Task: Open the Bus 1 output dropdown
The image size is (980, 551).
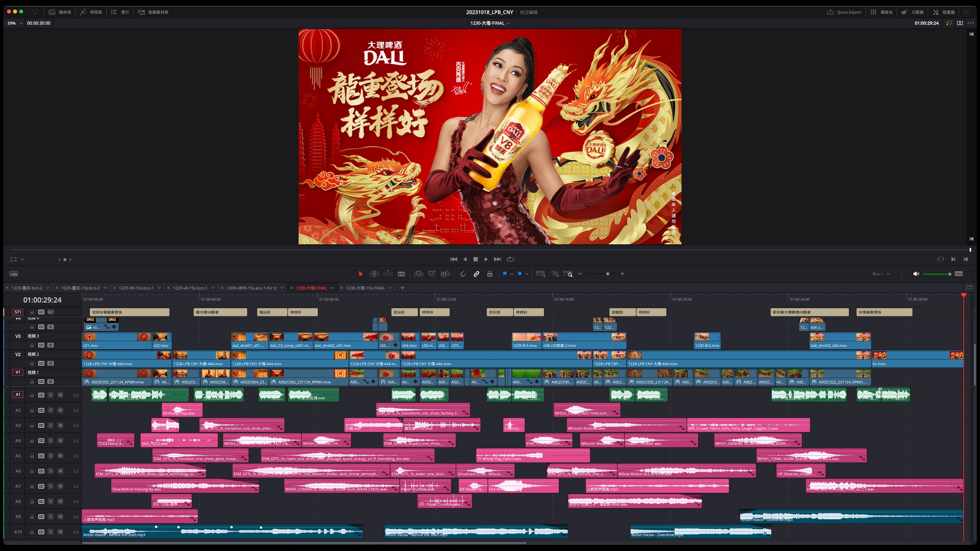Action: 881,274
